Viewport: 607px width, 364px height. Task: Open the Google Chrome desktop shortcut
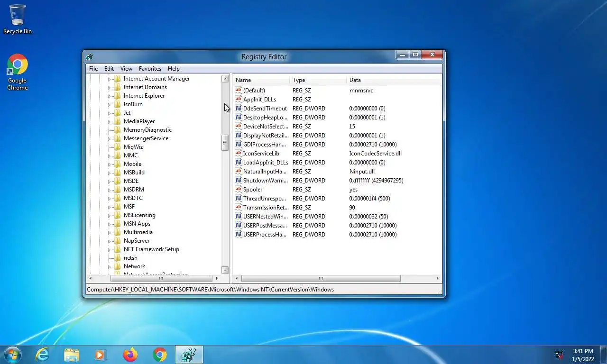point(18,72)
